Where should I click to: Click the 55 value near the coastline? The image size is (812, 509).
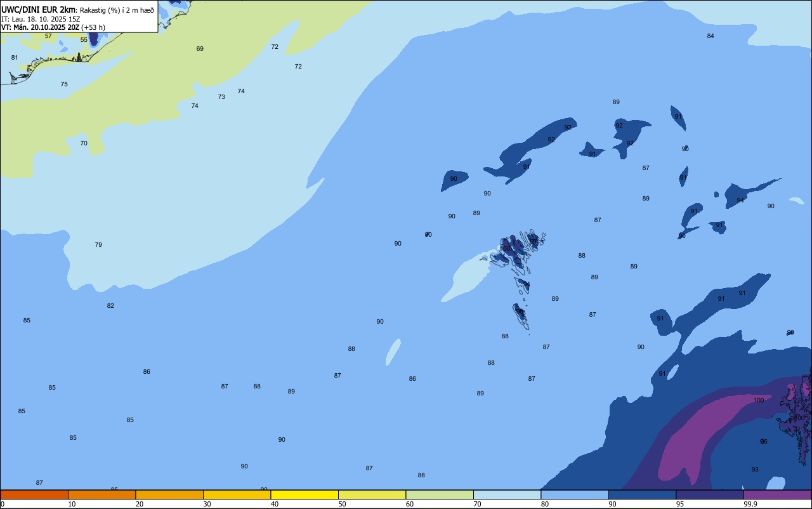[84, 40]
